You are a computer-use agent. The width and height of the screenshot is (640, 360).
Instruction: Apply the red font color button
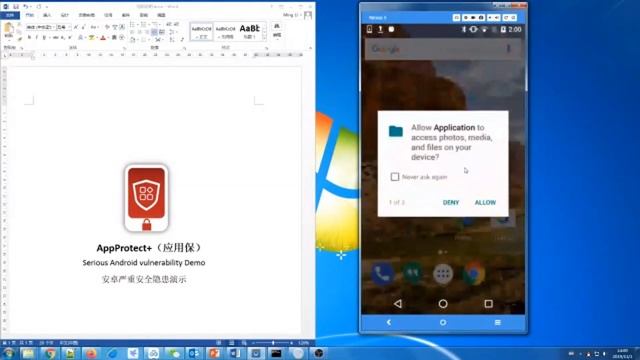point(103,38)
